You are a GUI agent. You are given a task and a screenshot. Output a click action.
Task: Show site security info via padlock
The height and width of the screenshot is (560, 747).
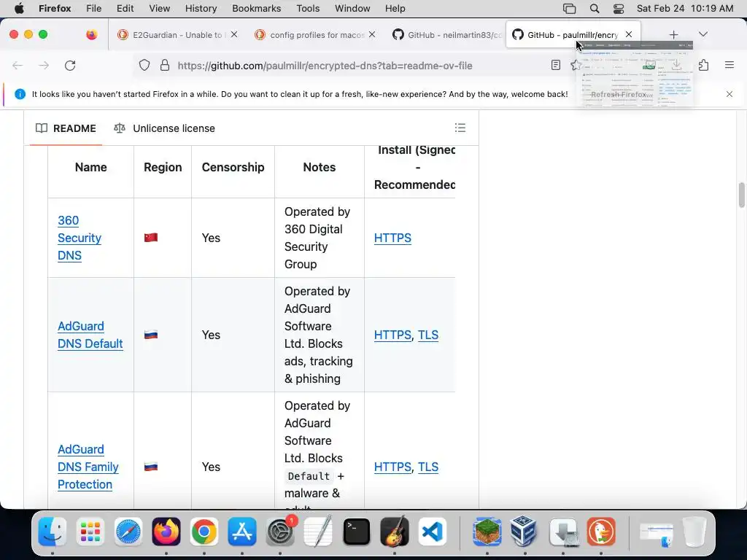pos(165,65)
